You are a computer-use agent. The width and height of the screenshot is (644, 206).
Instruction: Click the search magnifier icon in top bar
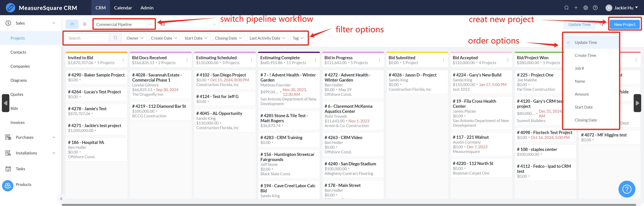click(566, 8)
